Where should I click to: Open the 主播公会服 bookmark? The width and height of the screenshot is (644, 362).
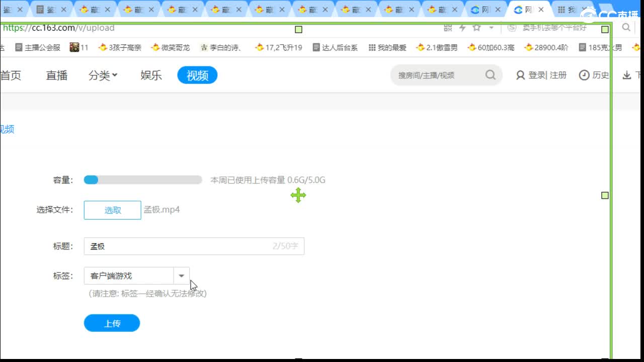point(38,47)
